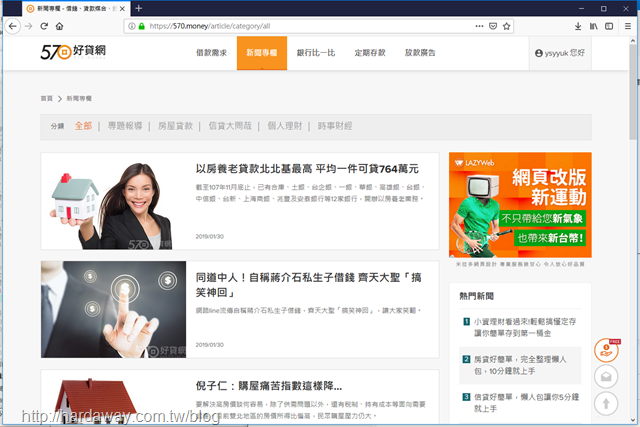Reload the page with the refresh icon

click(44, 26)
